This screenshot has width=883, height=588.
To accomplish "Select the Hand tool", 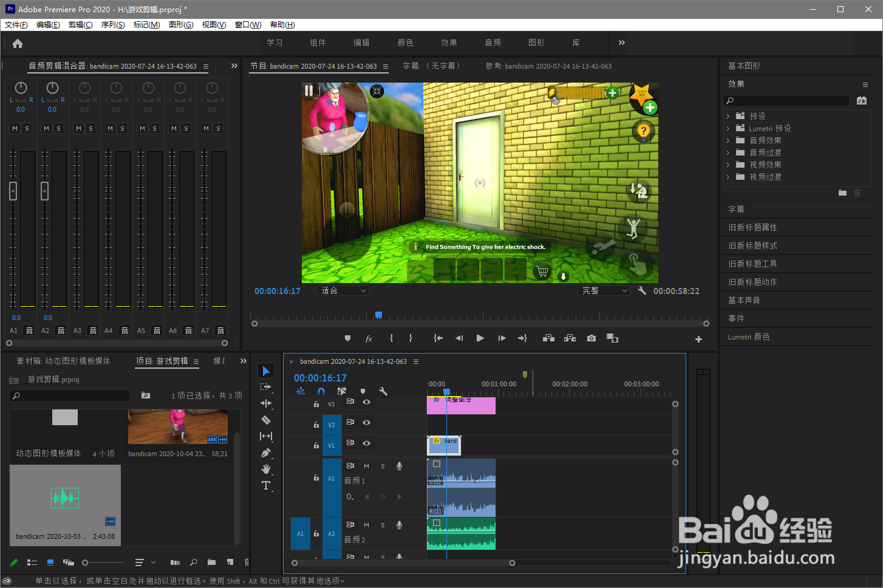I will coord(266,469).
